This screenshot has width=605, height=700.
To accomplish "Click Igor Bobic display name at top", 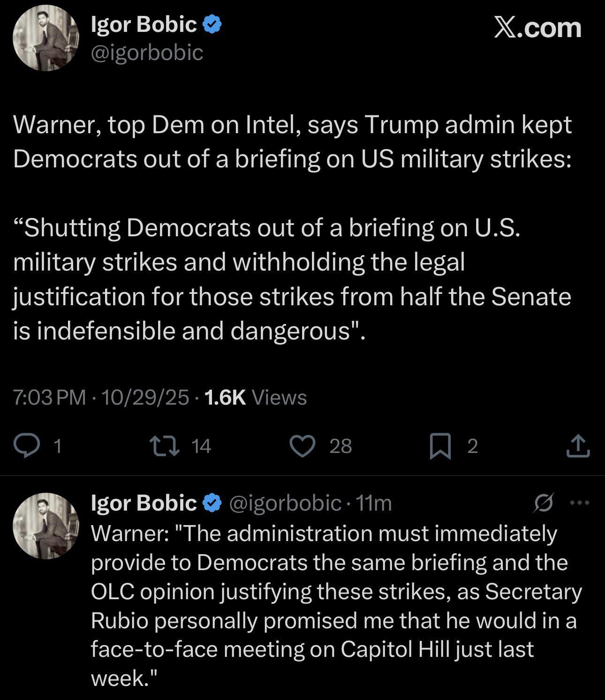I will (144, 25).
